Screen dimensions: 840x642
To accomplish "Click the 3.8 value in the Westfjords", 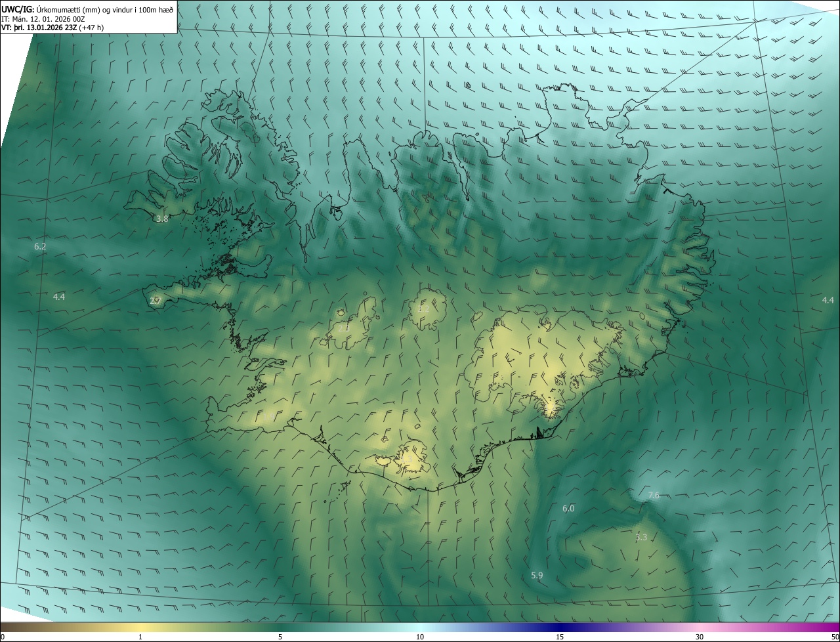I will point(162,219).
